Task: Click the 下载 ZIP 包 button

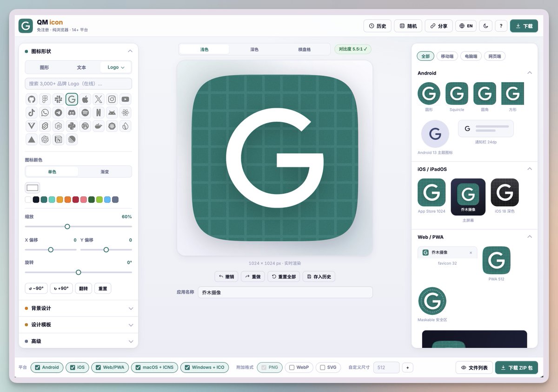Action: tap(517, 367)
